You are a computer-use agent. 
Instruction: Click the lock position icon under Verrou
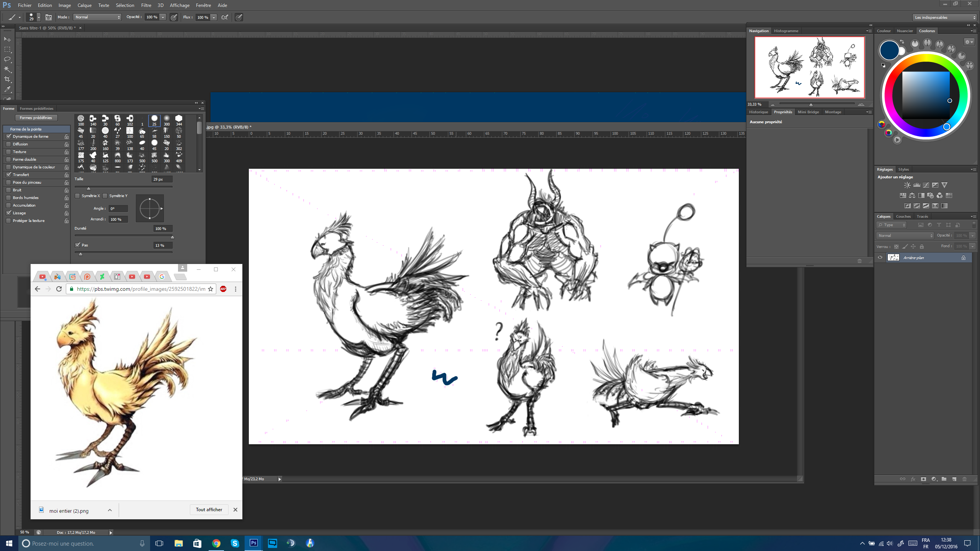point(913,246)
